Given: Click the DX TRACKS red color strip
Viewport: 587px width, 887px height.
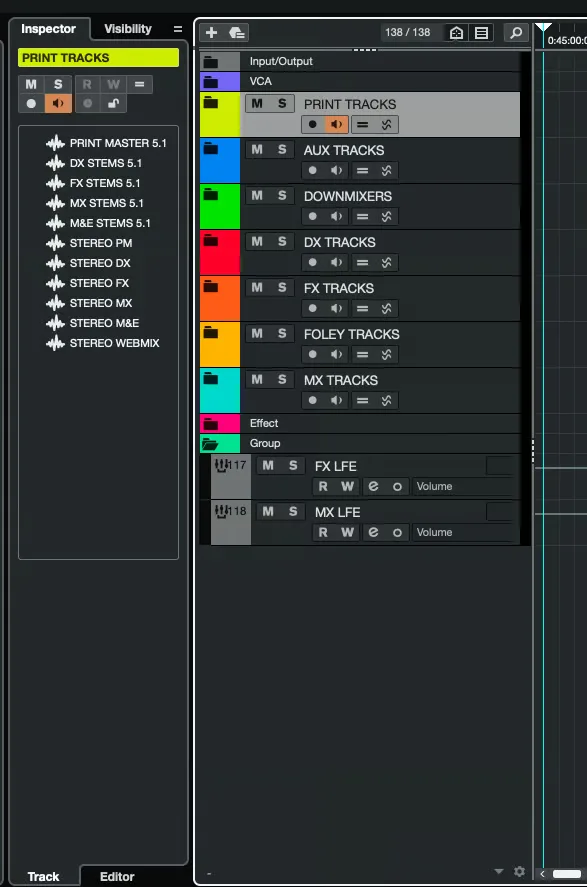Looking at the screenshot, I should tap(220, 253).
